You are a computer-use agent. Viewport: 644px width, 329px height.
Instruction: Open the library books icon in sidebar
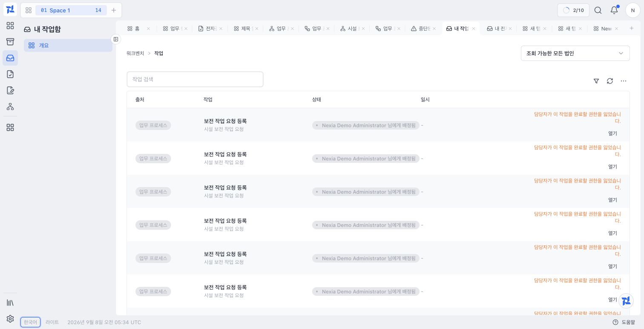pyautogui.click(x=10, y=303)
